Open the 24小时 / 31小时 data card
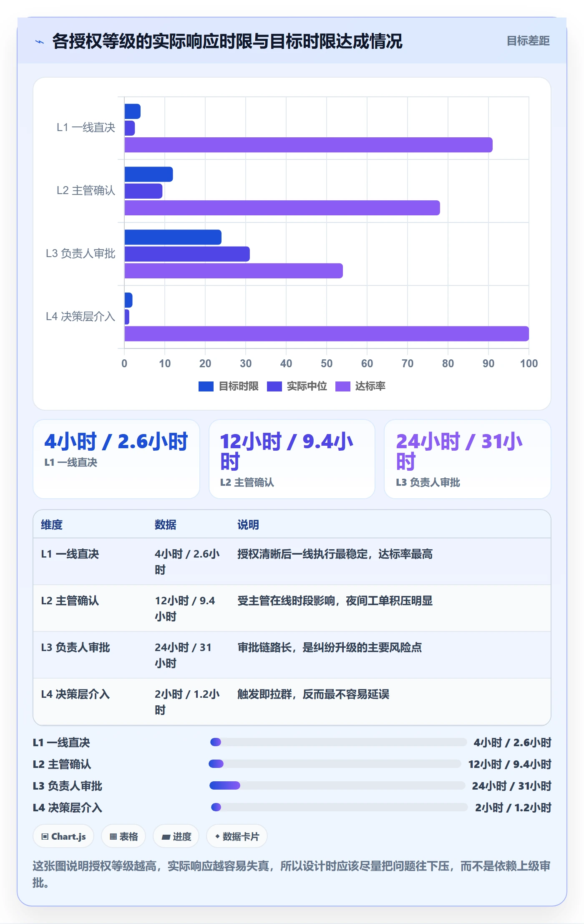 pos(468,459)
